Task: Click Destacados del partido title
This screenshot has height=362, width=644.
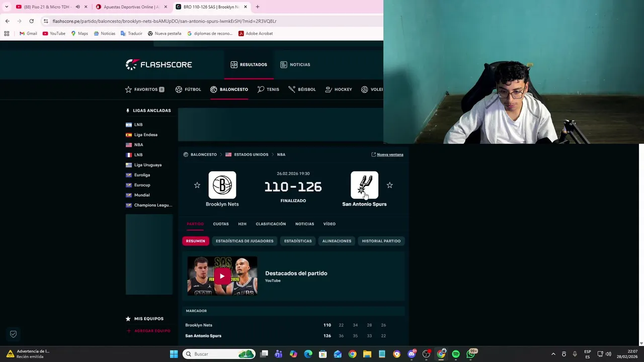Action: coord(296,273)
